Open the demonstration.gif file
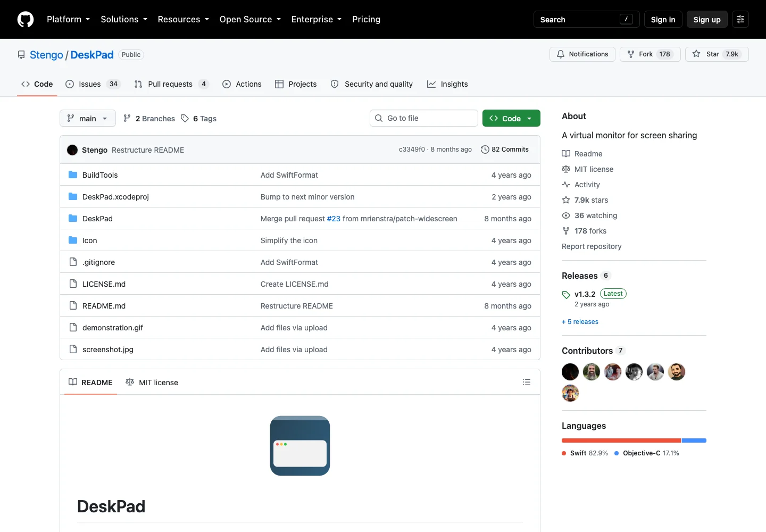 (x=113, y=327)
